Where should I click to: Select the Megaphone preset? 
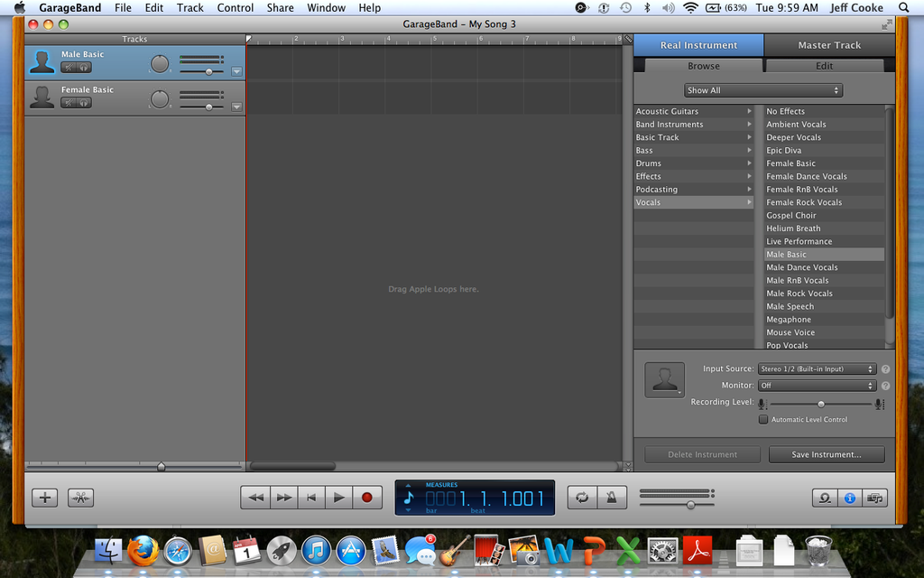pos(824,320)
